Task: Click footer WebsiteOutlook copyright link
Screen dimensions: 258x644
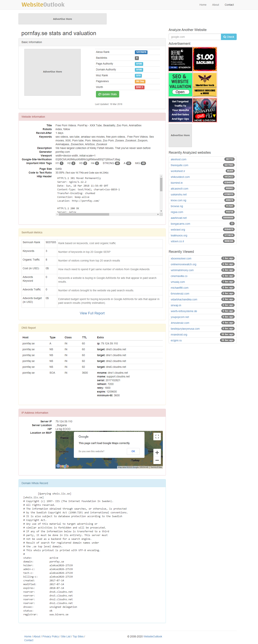Action: (153, 636)
